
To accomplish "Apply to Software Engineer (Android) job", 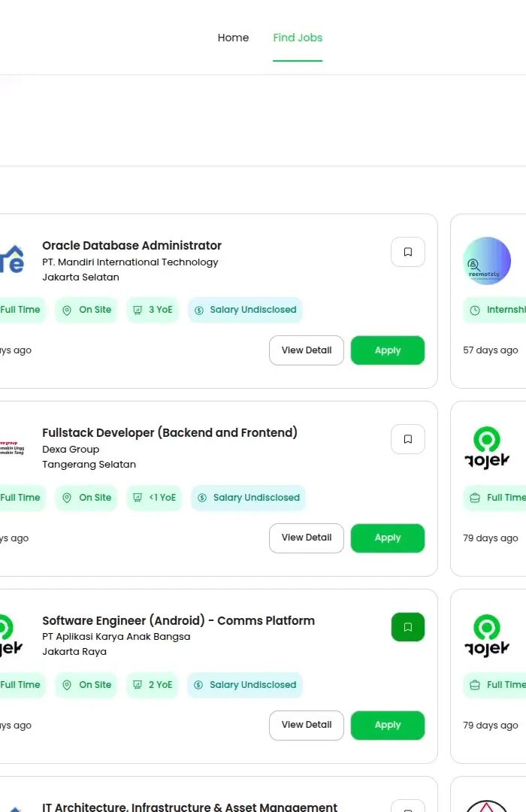I will (388, 725).
